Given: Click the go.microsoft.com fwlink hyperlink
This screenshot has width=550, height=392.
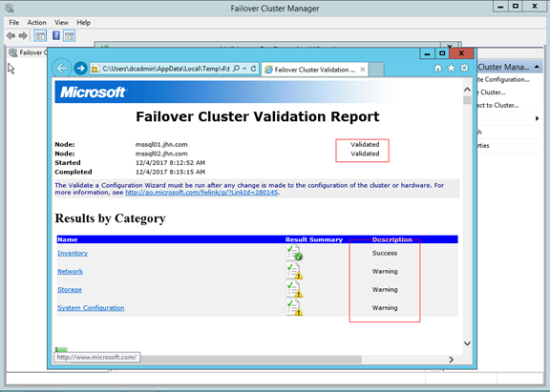Looking at the screenshot, I should coord(201,193).
